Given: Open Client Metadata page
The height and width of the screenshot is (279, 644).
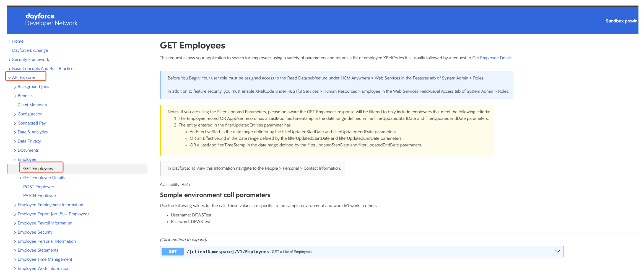Looking at the screenshot, I should click(x=32, y=105).
